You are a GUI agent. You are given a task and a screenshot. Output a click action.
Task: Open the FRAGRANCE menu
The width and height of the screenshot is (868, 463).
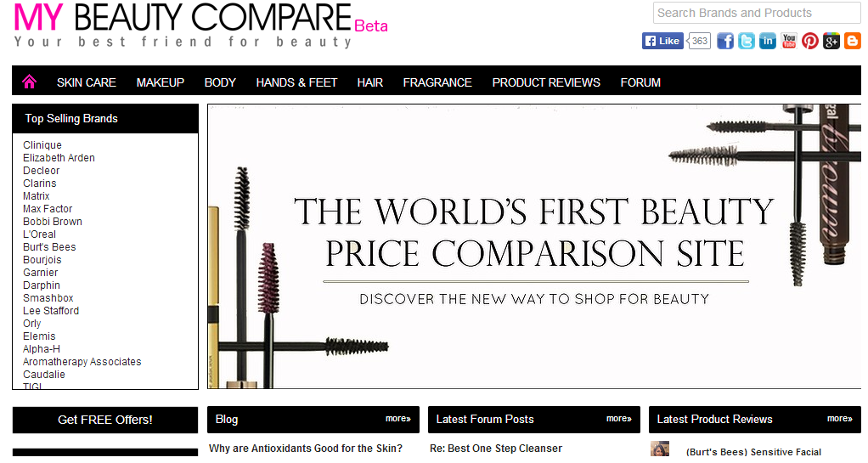[437, 82]
